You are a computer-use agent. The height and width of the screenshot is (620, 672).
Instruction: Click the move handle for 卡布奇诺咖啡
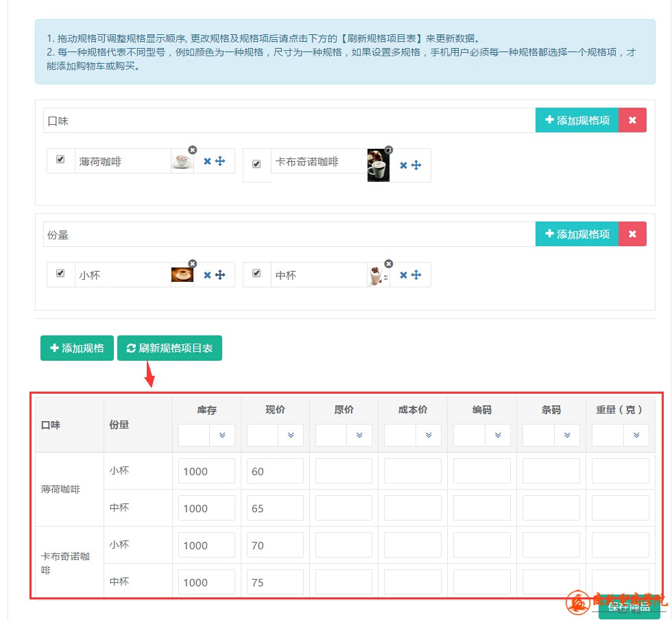[x=416, y=165]
